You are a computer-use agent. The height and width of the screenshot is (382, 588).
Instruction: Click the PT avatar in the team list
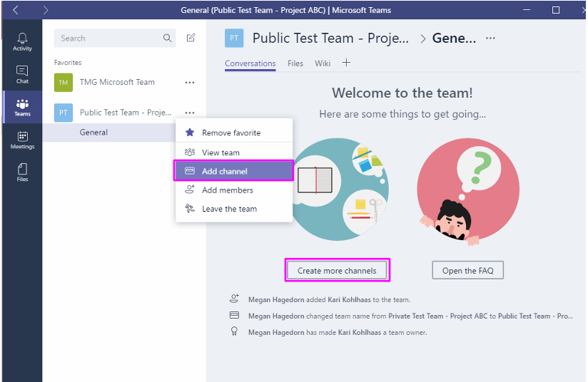coord(64,113)
